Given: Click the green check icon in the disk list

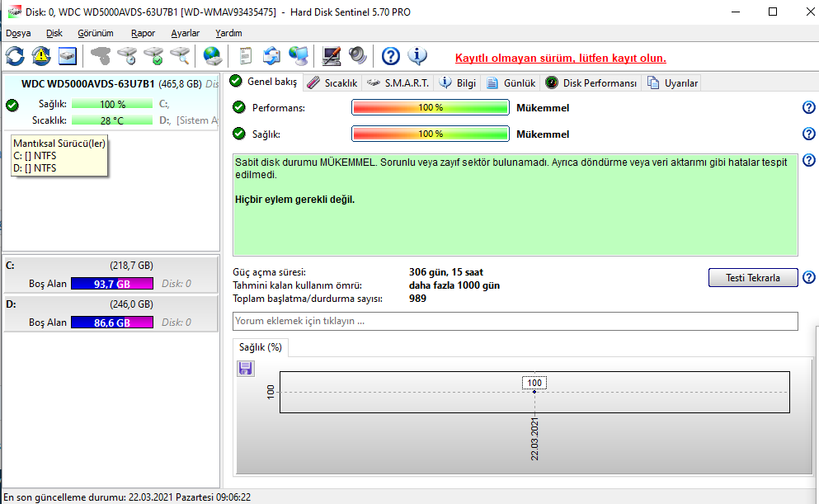Looking at the screenshot, I should click(12, 106).
